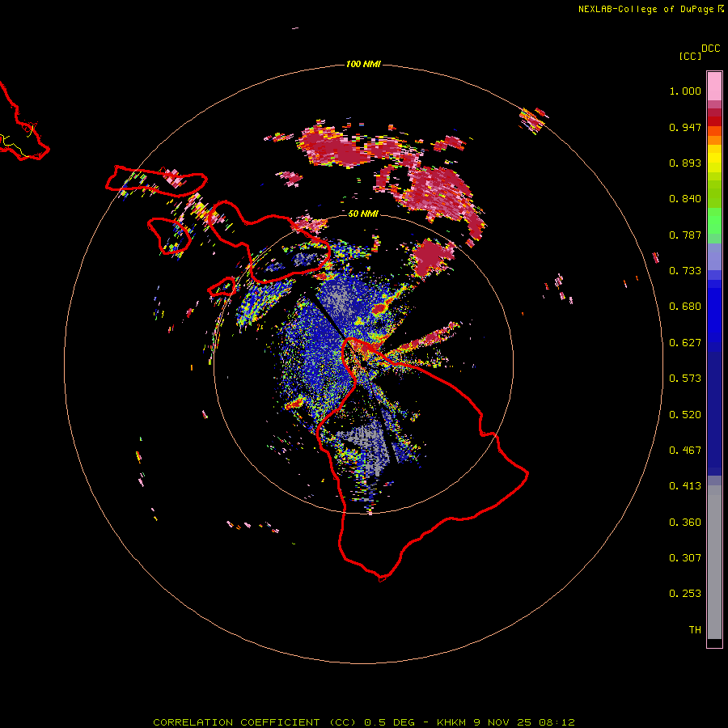Click the bright green segment of the color bar
The image size is (728, 728).
pos(714,221)
